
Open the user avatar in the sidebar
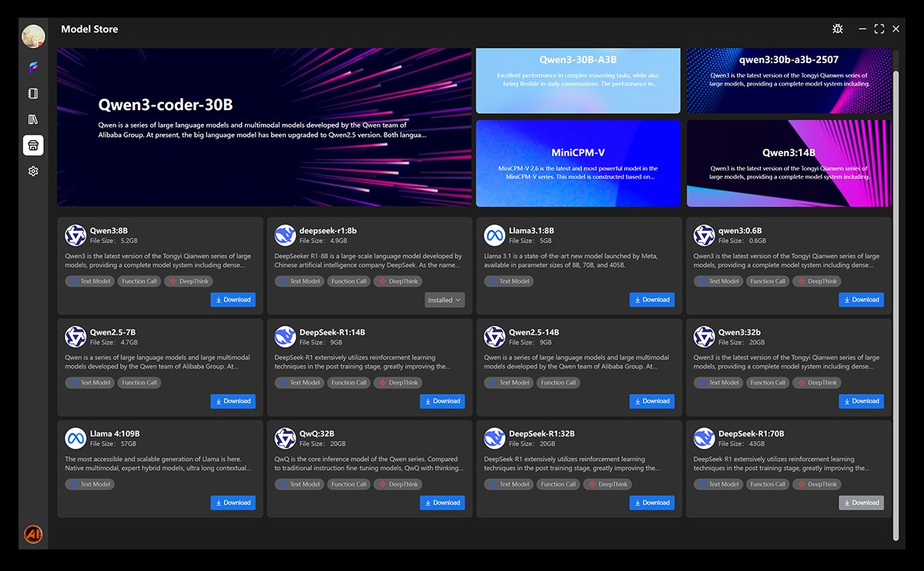[33, 36]
